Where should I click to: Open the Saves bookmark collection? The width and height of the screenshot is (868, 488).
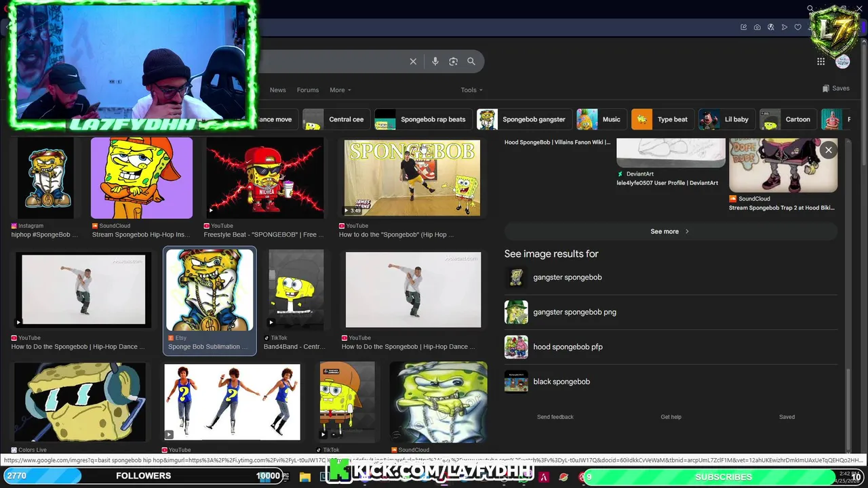click(835, 88)
